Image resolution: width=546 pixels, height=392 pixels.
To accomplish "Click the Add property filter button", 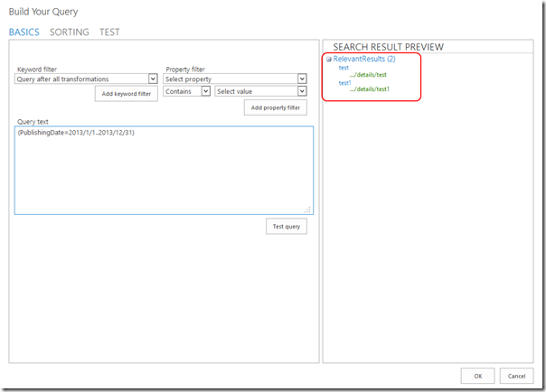I will [x=276, y=107].
